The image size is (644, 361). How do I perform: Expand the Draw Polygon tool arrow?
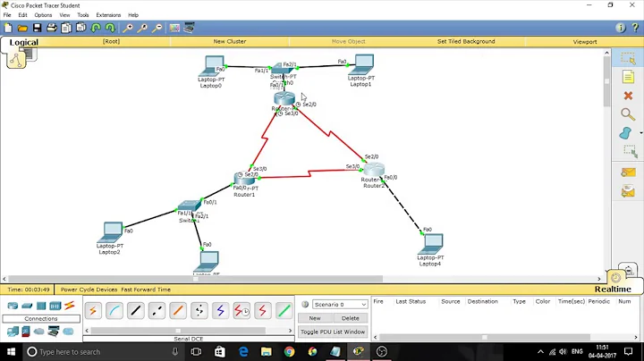tap(640, 133)
